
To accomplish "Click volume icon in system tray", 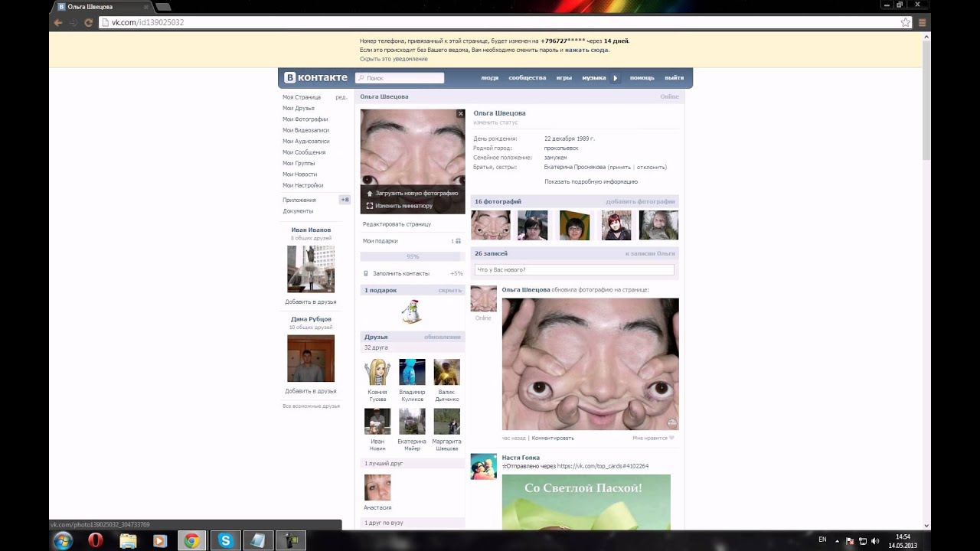I will click(x=874, y=541).
